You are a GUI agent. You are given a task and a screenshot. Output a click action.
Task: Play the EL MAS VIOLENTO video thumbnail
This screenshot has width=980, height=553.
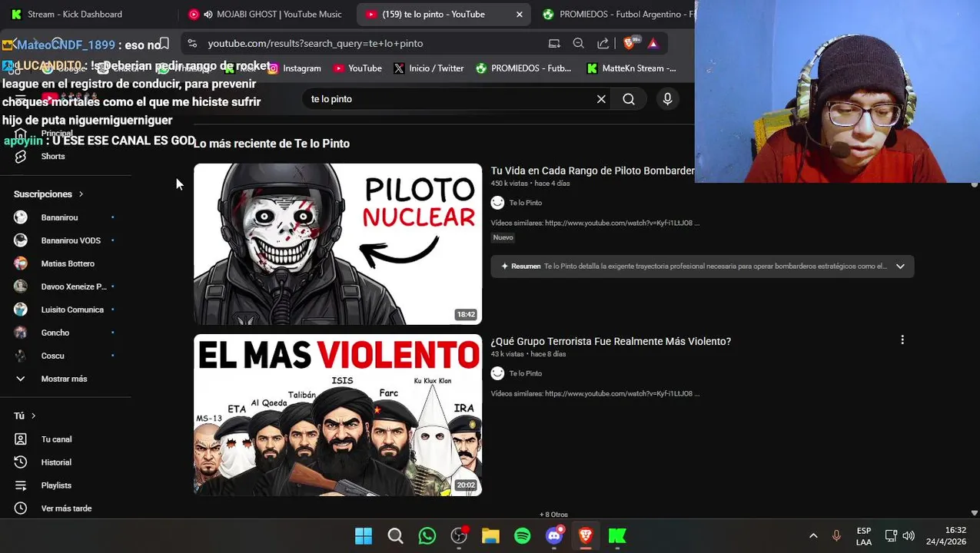point(337,415)
